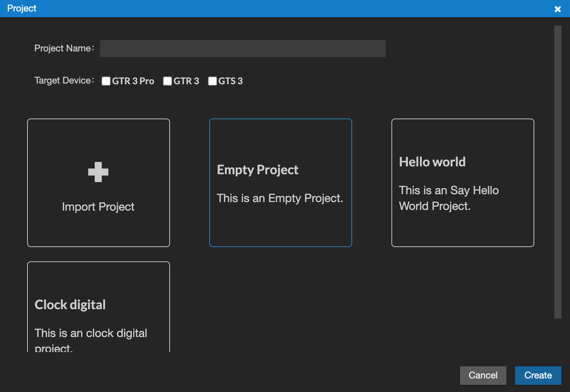This screenshot has height=392, width=570.
Task: Click the plus icon for Import Project
Action: click(98, 172)
